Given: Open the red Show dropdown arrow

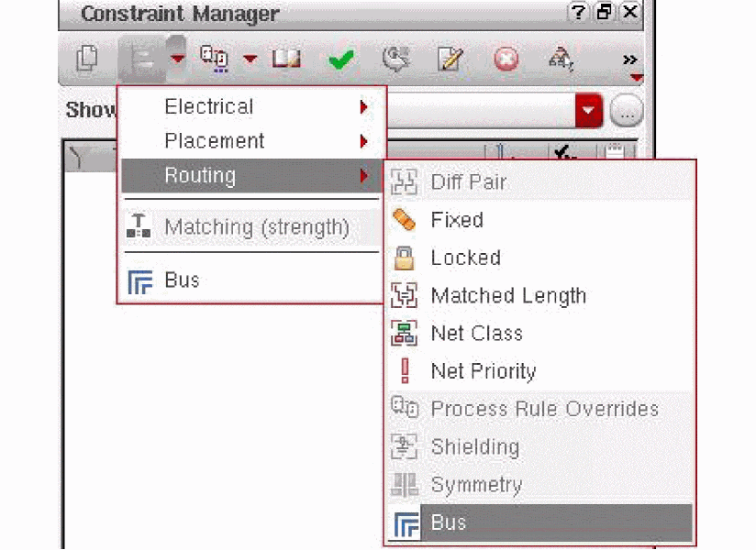Looking at the screenshot, I should (x=589, y=111).
